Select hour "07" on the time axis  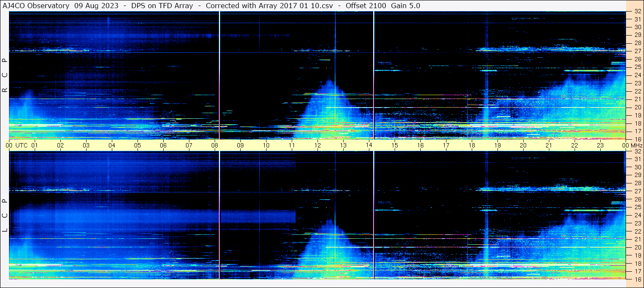pyautogui.click(x=189, y=145)
